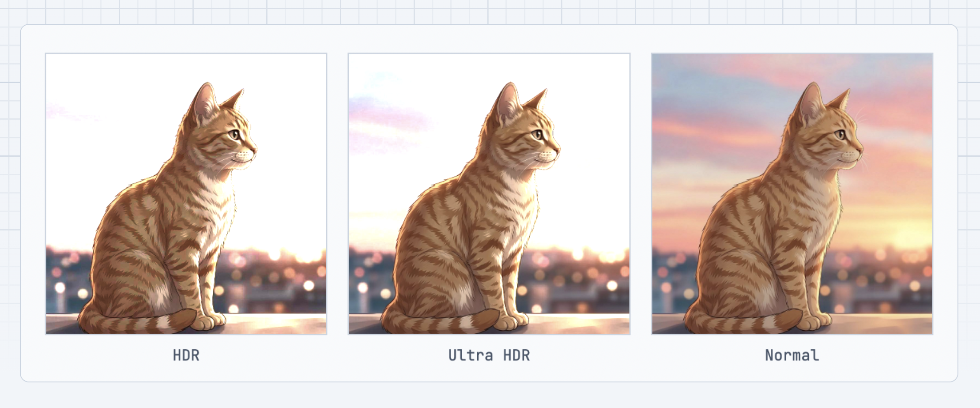
Task: Click the cat's eye in Ultra HDR image
Action: (538, 134)
